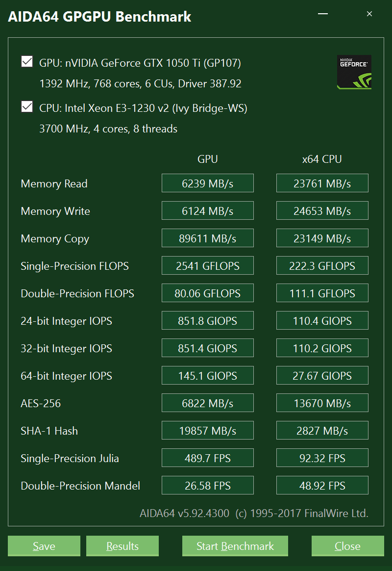Image resolution: width=392 pixels, height=571 pixels.
Task: Select GPU Memory Read result field
Action: (208, 183)
